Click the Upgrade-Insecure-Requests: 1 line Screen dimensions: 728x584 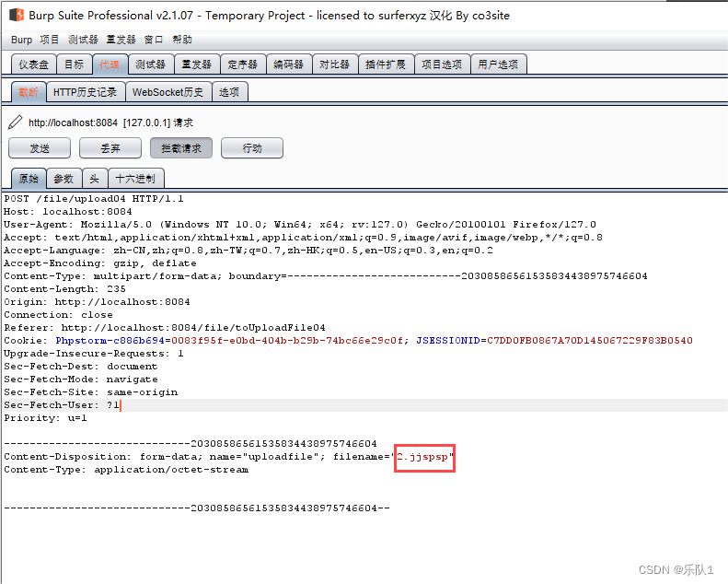coord(94,354)
